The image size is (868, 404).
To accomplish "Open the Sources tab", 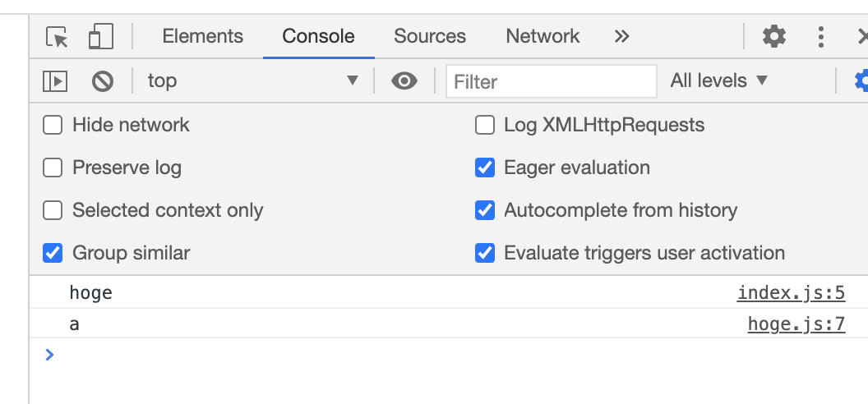I will tap(429, 37).
